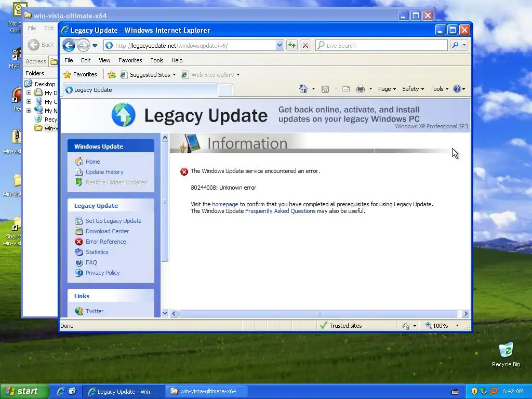532x399 pixels.
Task: Open search provider dropdown arrow
Action: click(x=464, y=46)
